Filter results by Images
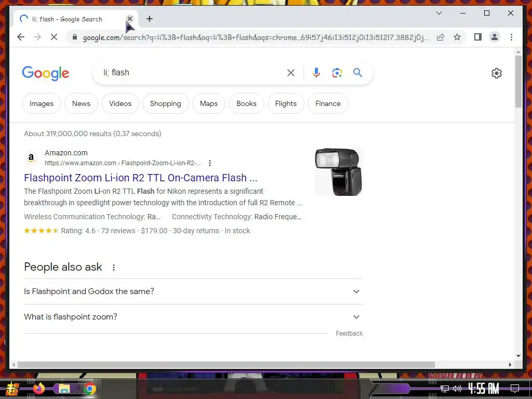 [x=42, y=103]
